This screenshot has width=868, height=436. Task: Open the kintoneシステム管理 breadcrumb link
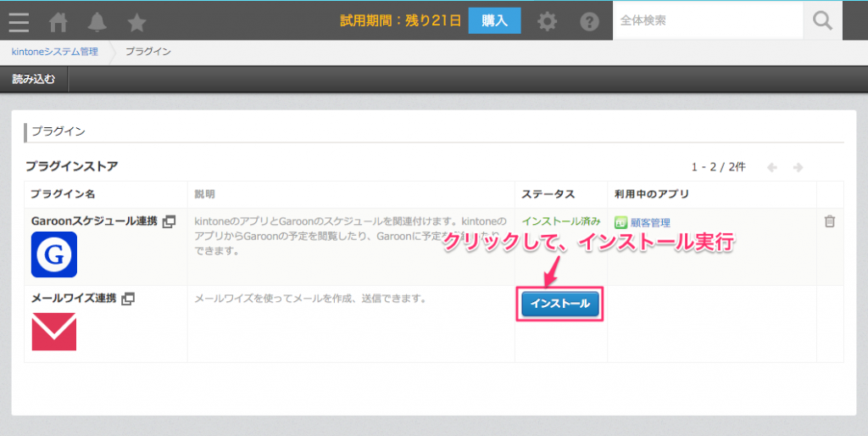(55, 52)
